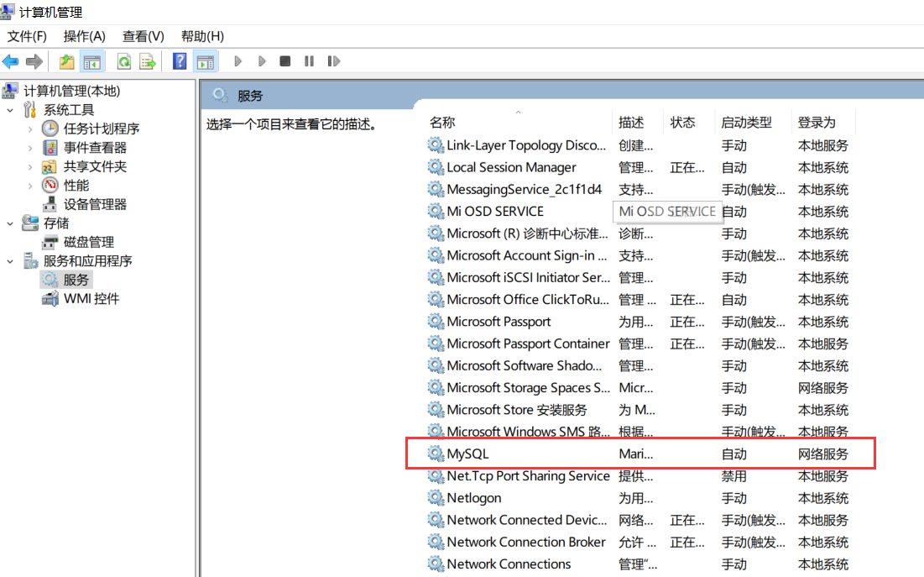The width and height of the screenshot is (924, 577).
Task: Click the Pause Service icon
Action: (310, 60)
